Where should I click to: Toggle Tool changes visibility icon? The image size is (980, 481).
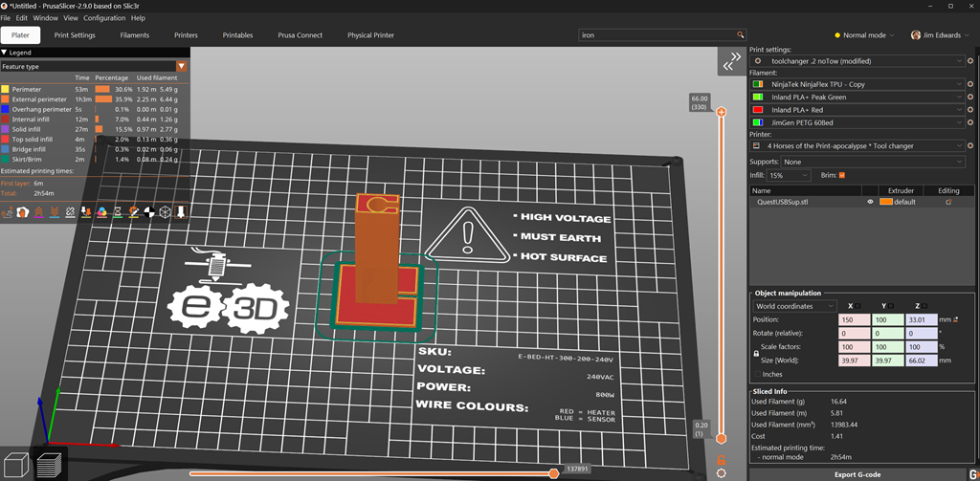click(86, 212)
